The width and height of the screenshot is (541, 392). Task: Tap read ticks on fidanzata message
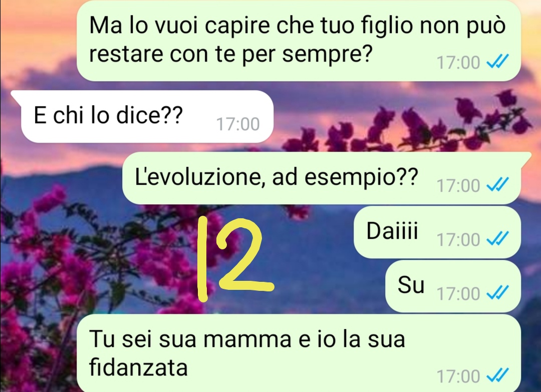point(497,375)
